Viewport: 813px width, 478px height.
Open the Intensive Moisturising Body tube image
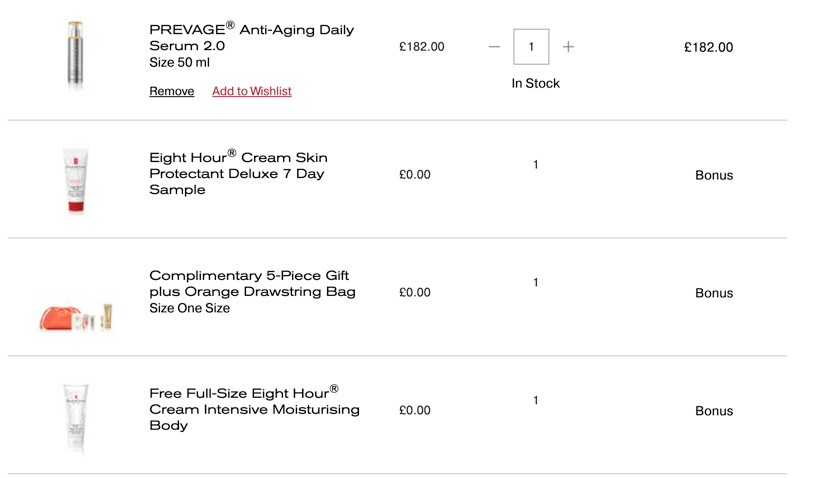point(76,418)
